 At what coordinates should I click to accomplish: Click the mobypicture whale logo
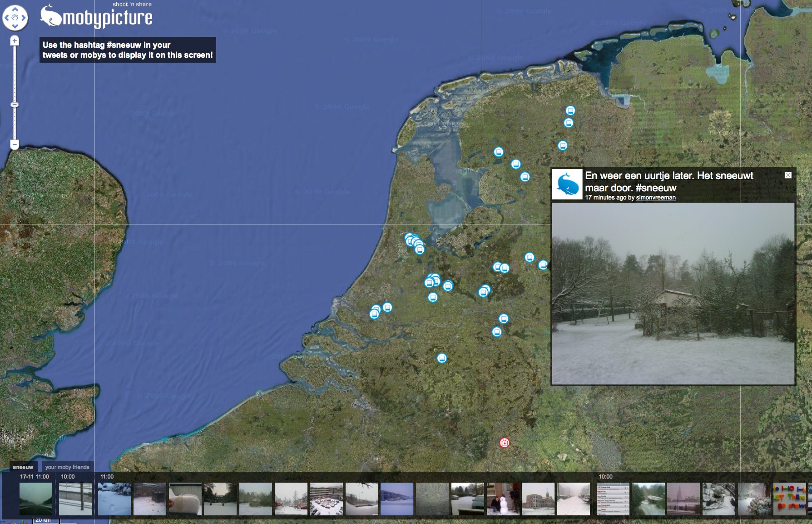[x=51, y=17]
